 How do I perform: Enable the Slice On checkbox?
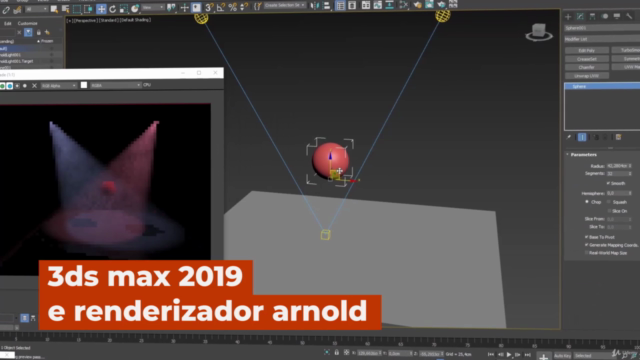[x=609, y=211]
